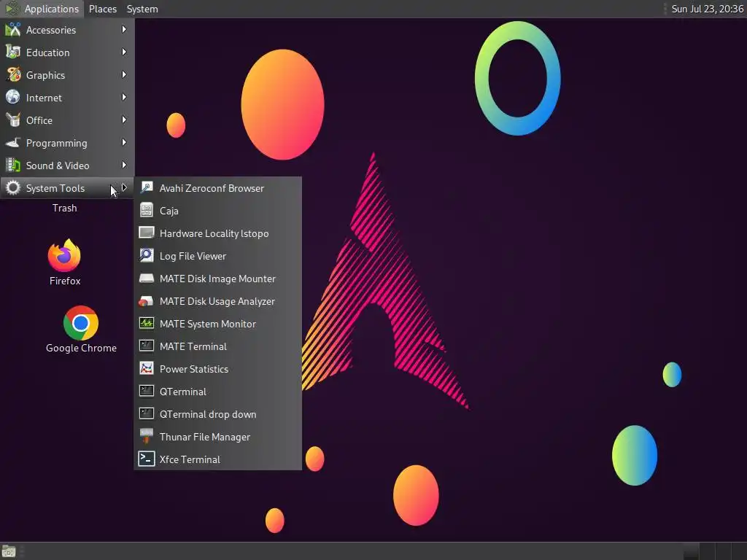Screen dimensions: 747x560
Task: Choose Hardware Locality lstopo label
Action: tap(214, 234)
